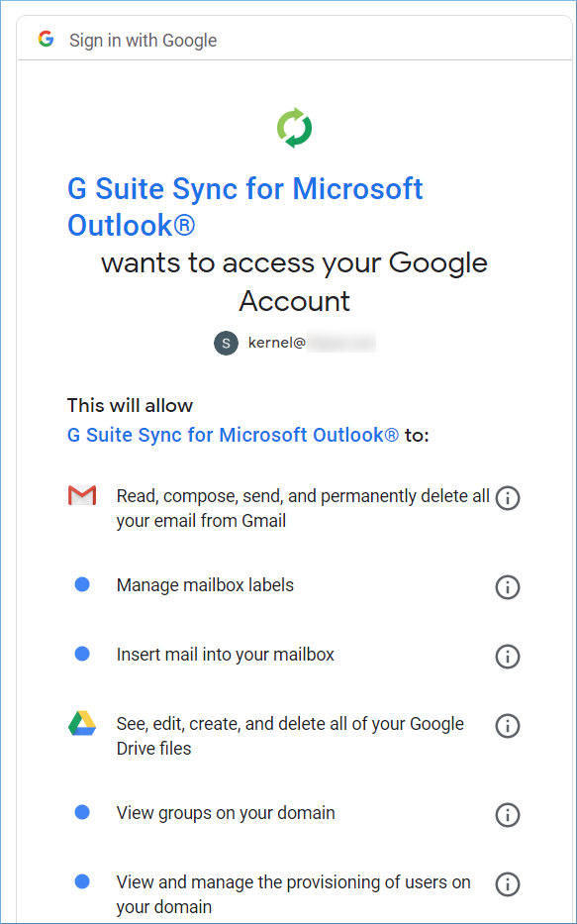Click the blue bullet beside View groups
This screenshot has width=577, height=924.
(82, 813)
